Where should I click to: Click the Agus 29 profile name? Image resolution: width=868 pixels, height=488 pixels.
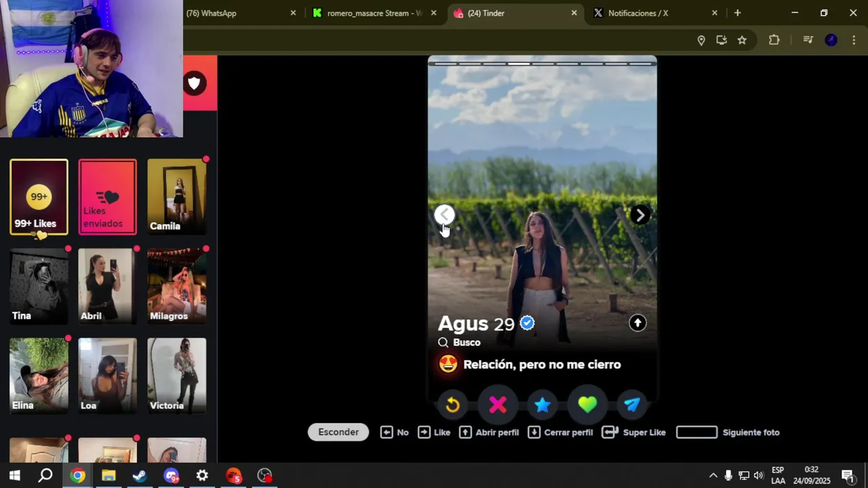(476, 323)
